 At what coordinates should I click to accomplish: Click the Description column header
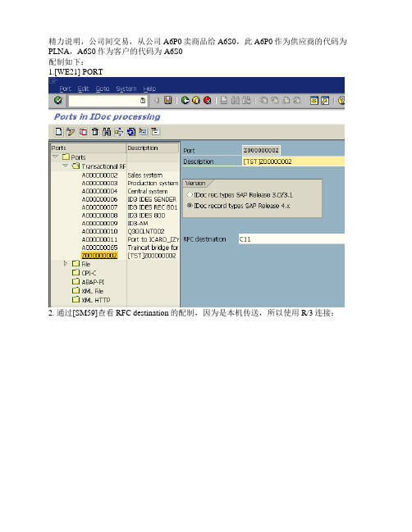pos(153,148)
